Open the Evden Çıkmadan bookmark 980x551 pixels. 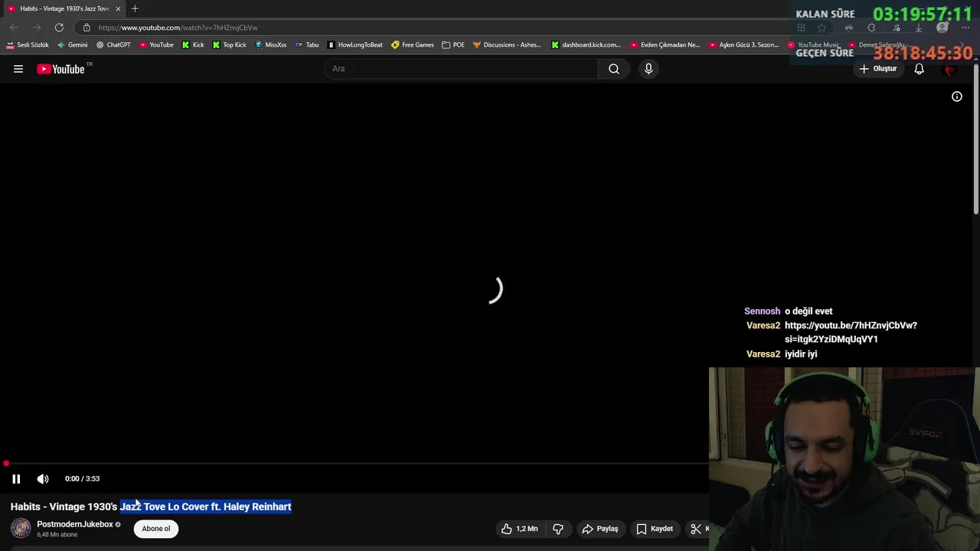pos(665,45)
